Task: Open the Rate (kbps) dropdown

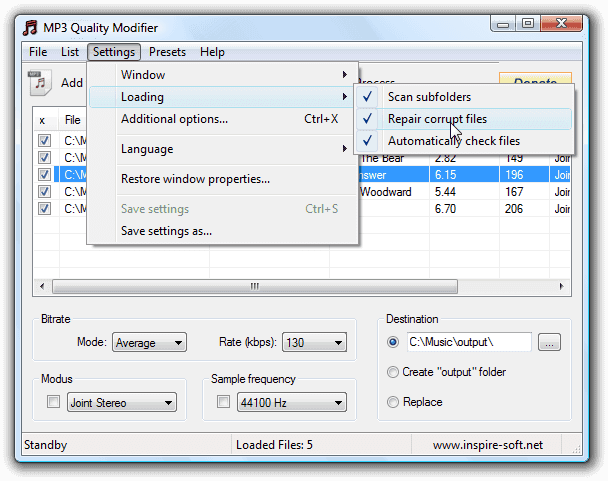Action: [314, 343]
